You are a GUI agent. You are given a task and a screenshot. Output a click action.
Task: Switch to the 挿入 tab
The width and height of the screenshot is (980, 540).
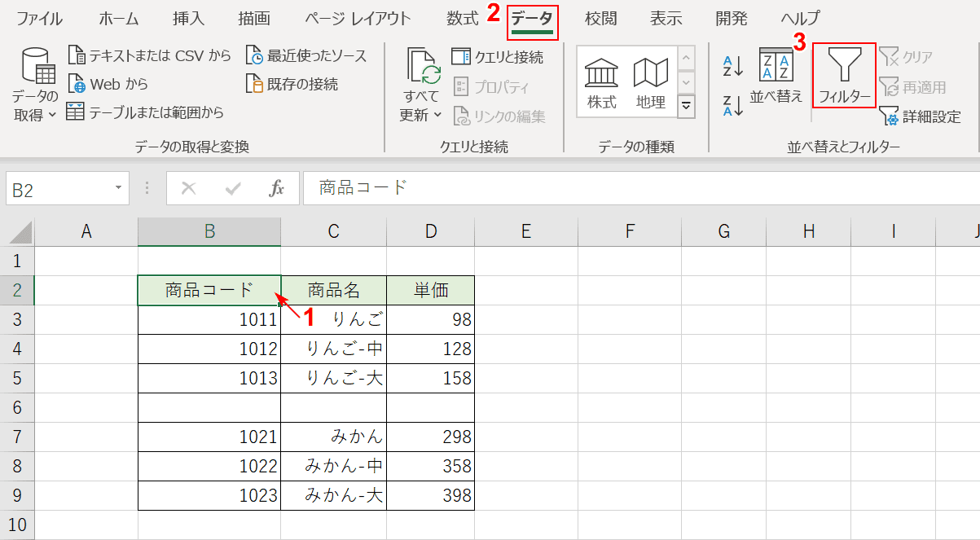point(189,19)
